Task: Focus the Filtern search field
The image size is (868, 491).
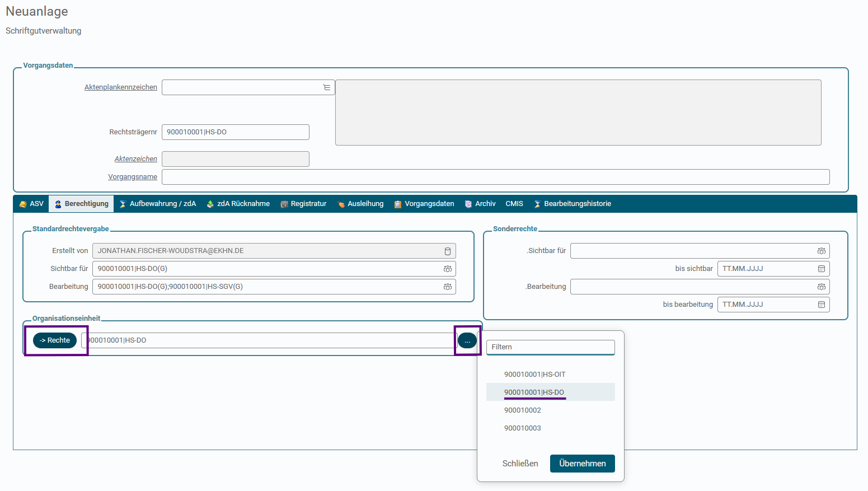Action: [x=551, y=347]
